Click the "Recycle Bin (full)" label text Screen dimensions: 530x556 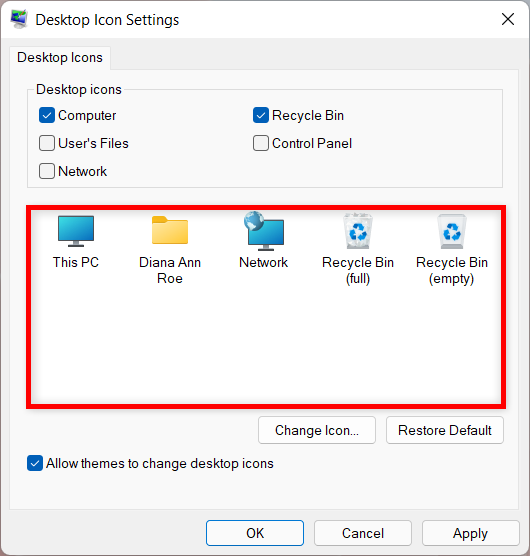click(x=358, y=271)
